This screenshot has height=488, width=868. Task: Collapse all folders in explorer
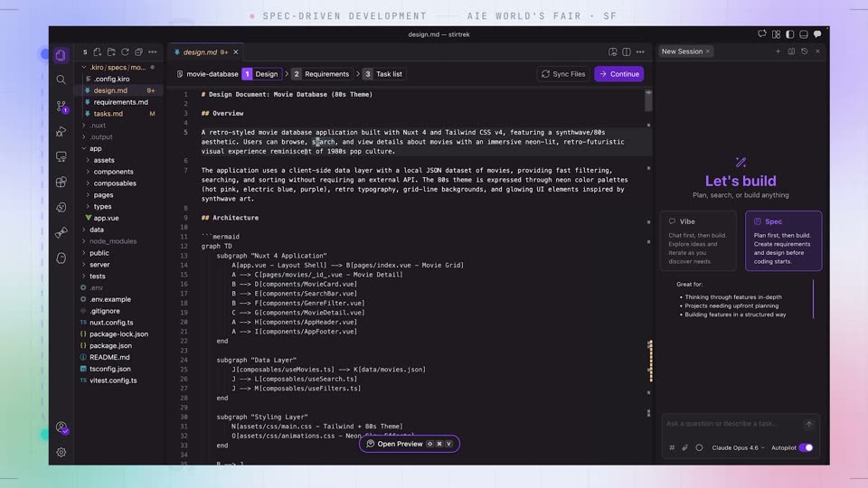tap(138, 52)
